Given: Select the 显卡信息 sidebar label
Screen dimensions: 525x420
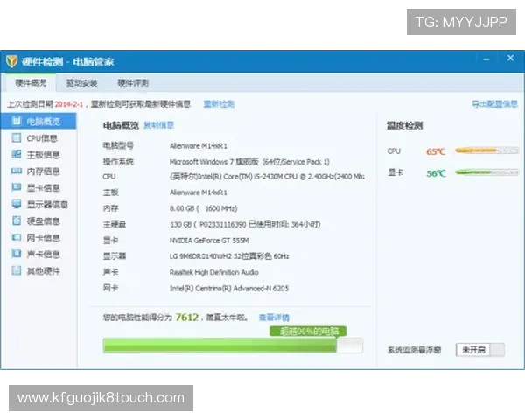Looking at the screenshot, I should (x=43, y=187).
